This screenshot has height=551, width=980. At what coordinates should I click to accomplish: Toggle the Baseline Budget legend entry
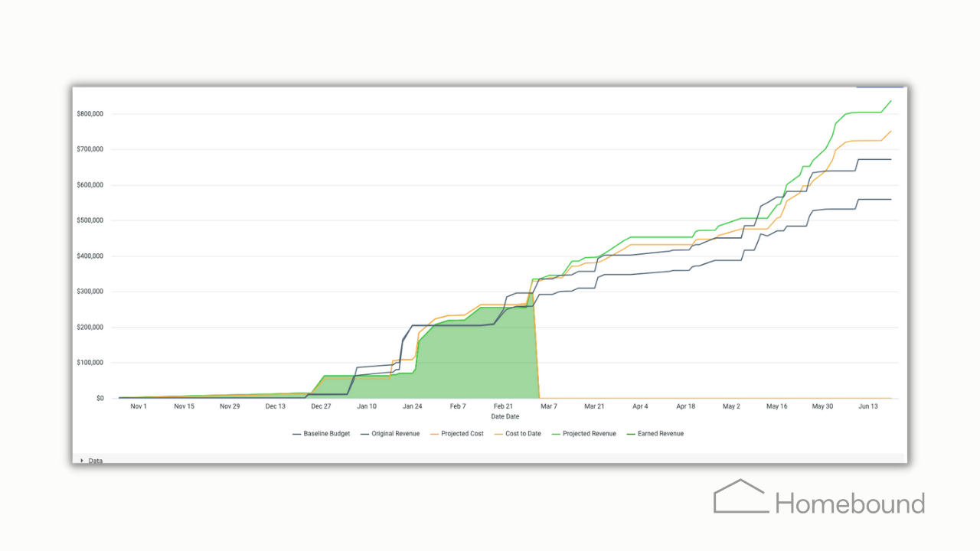[321, 434]
